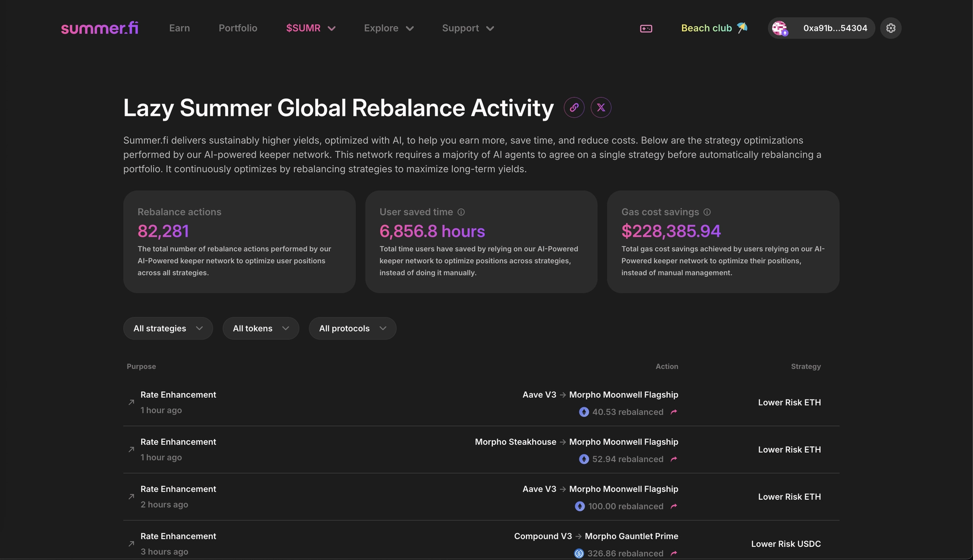This screenshot has height=560, width=973.
Task: Click wallet address 0xa91b...54304 button
Action: (835, 28)
